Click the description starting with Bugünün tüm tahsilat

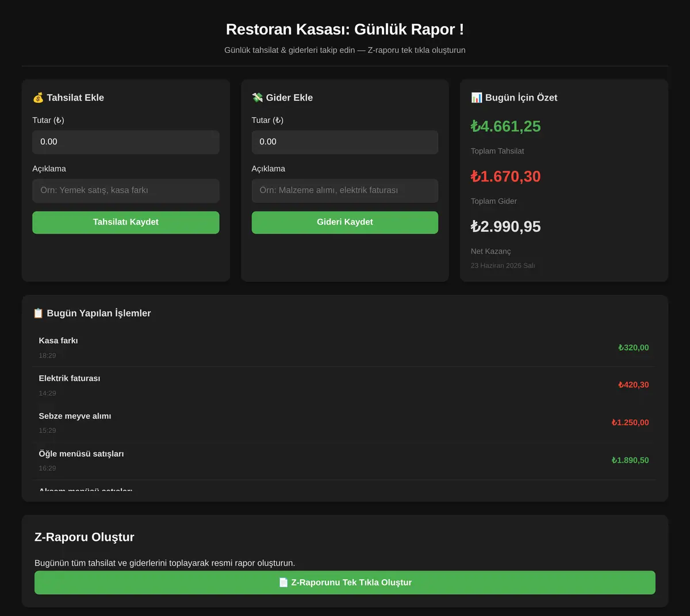coord(165,563)
